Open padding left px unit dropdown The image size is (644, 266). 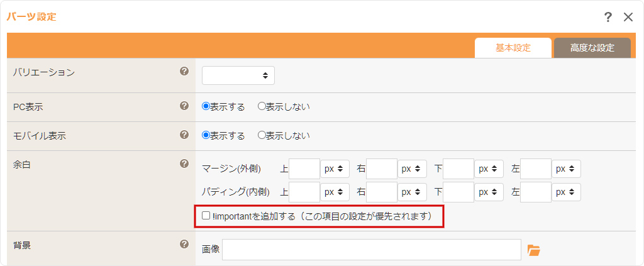[x=566, y=192]
